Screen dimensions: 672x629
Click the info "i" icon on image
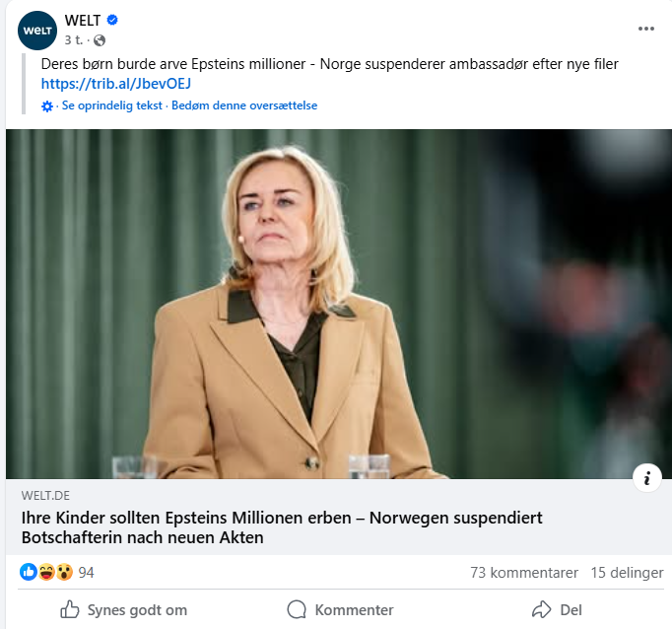pos(647,479)
